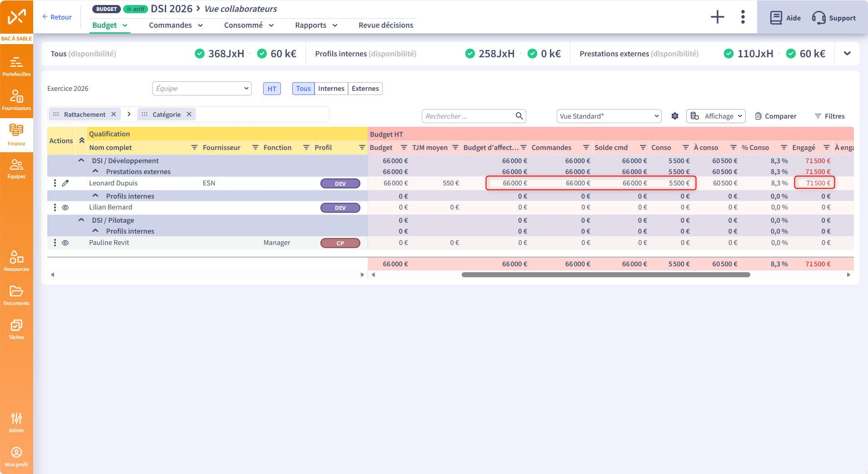Open the Portefeuilles sidebar section
The image size is (868, 474).
(16, 66)
